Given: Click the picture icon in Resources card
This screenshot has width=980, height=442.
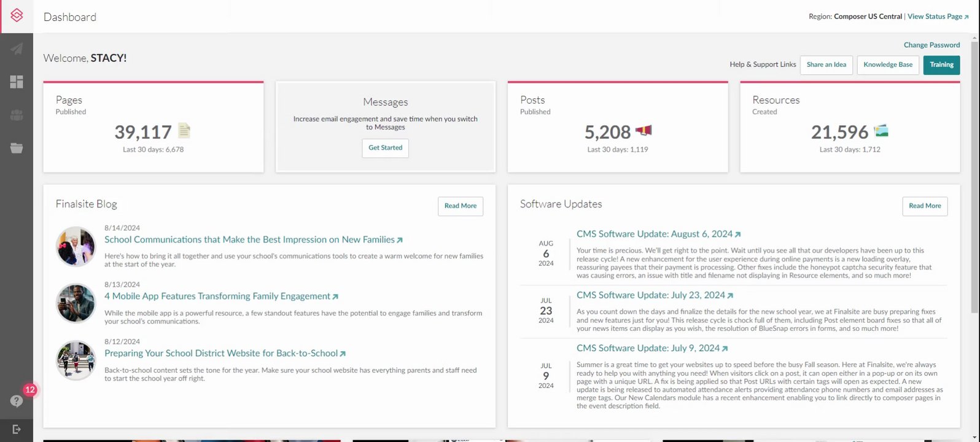Looking at the screenshot, I should click(x=881, y=131).
